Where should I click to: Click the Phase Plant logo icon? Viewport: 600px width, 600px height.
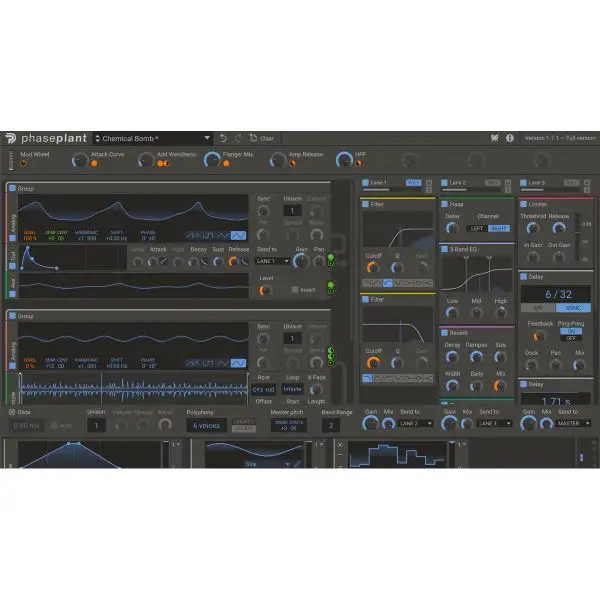click(10, 138)
